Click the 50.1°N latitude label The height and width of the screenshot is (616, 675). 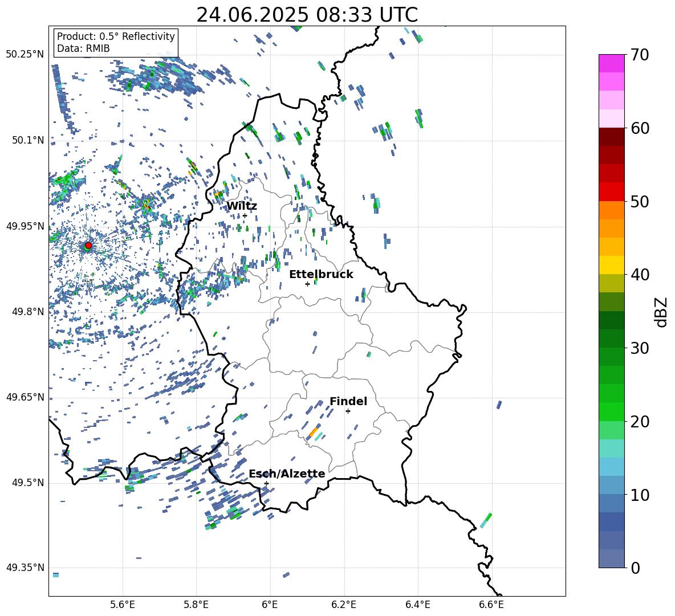click(x=28, y=140)
